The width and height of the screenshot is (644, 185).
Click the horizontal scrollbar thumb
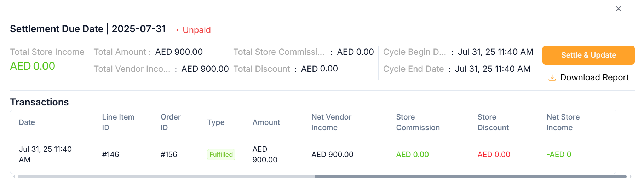pos(471,177)
